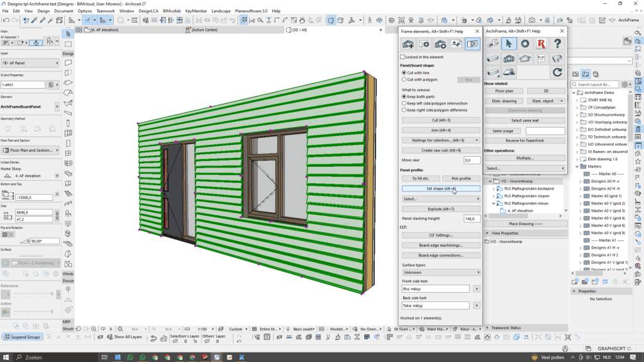644x362 pixels.
Task: Click the Task View taskbar icon
Action: click(x=104, y=358)
